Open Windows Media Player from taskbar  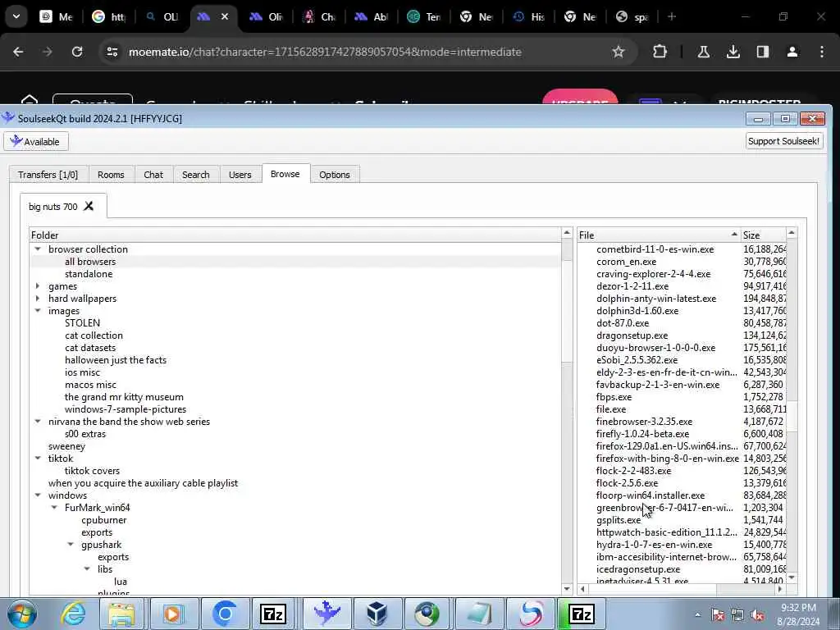(x=172, y=614)
